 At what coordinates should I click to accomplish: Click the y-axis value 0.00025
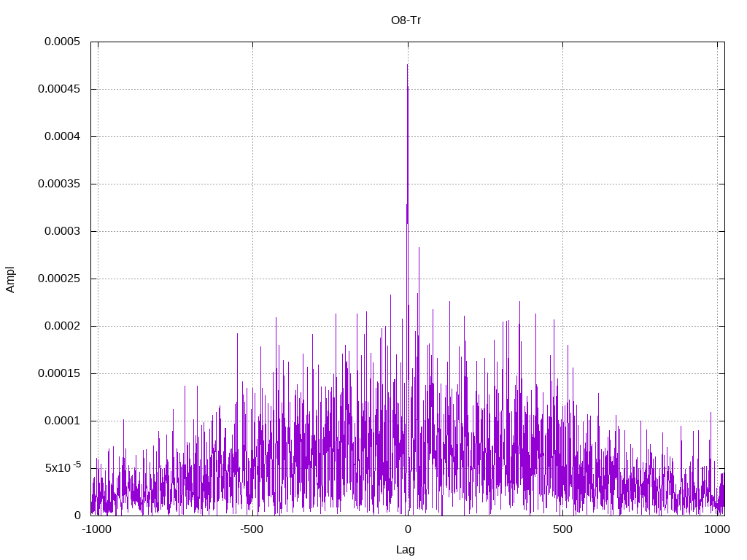pyautogui.click(x=59, y=279)
